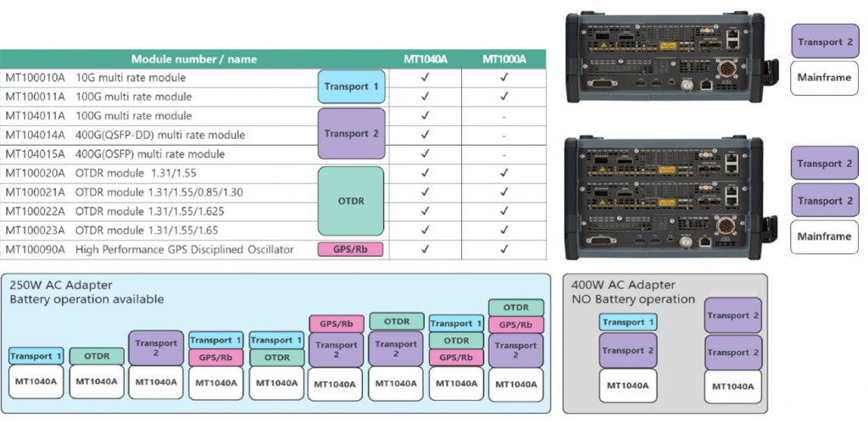Click the row "MT100010A 10G multi rate module"
The image size is (868, 422).
(273, 78)
